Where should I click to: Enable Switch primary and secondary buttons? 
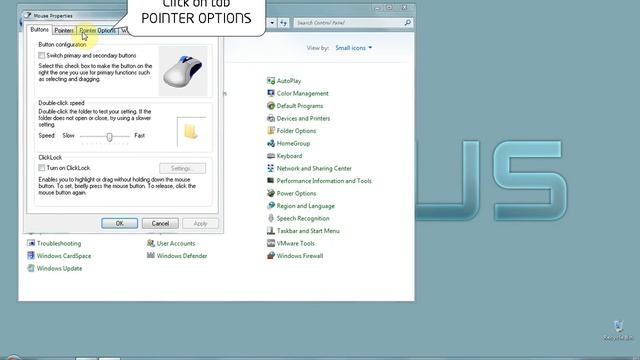click(x=42, y=56)
